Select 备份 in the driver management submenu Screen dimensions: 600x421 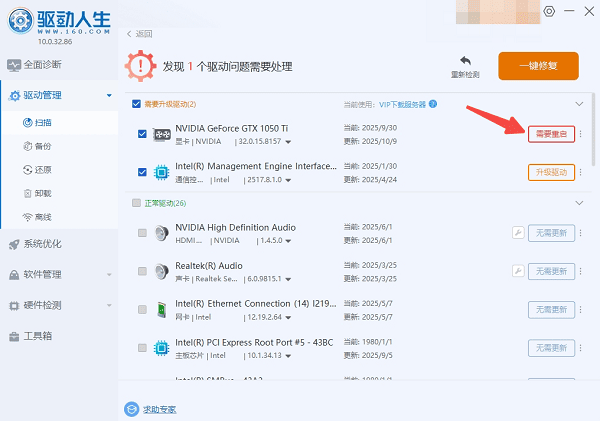click(x=43, y=146)
